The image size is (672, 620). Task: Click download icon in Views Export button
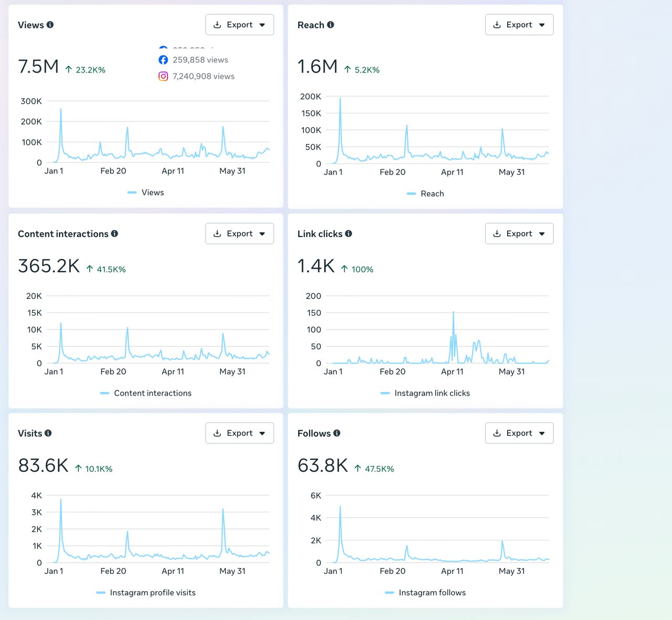coord(217,25)
